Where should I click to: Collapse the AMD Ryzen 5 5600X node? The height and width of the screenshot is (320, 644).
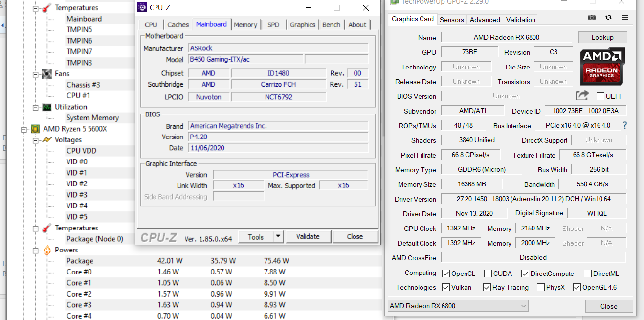coord(24,129)
